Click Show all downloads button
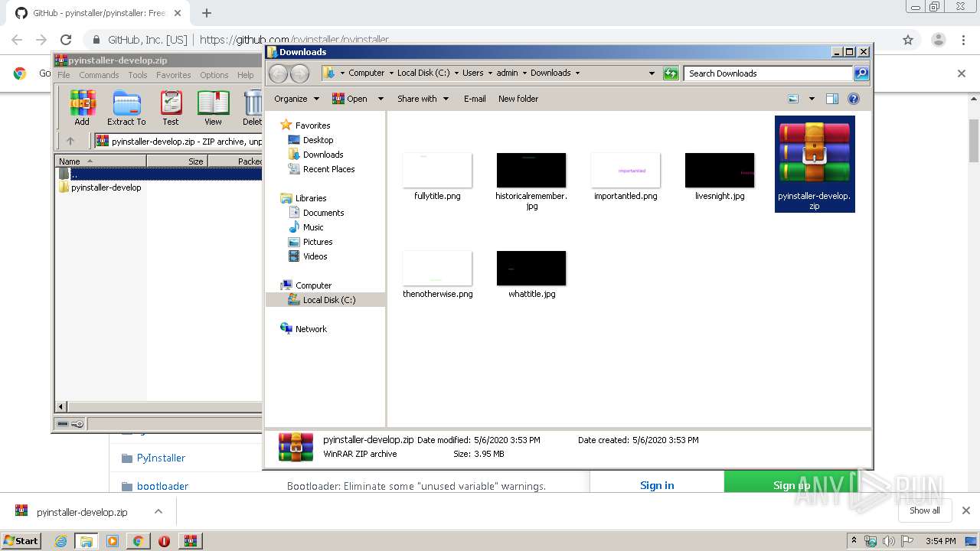 pos(925,510)
